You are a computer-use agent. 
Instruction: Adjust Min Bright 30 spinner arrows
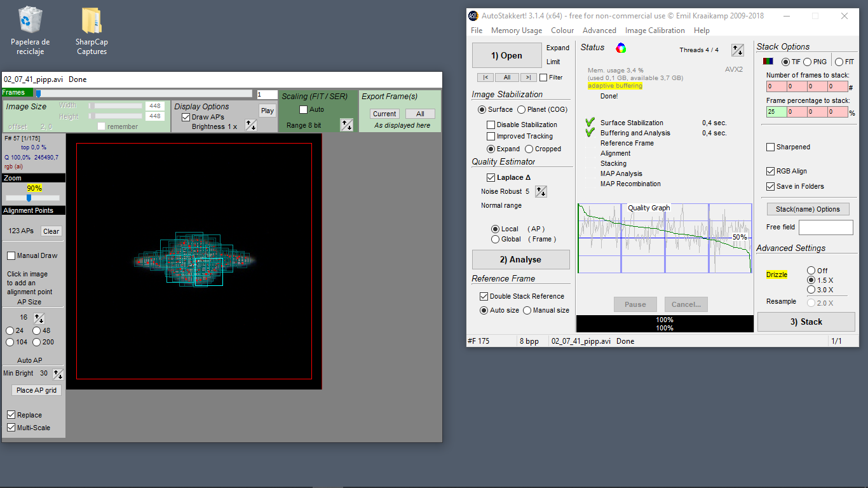point(57,374)
